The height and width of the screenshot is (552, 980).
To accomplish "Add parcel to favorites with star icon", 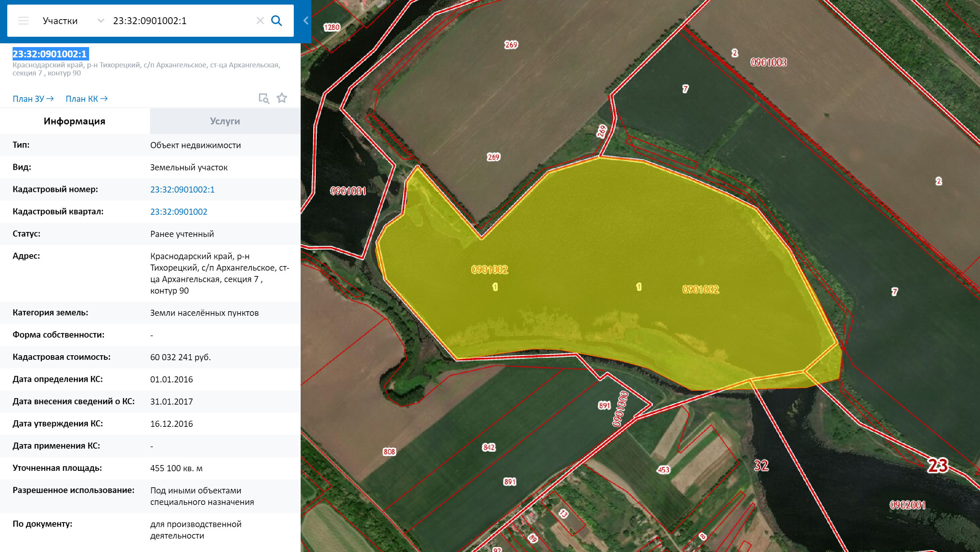I will pyautogui.click(x=282, y=98).
